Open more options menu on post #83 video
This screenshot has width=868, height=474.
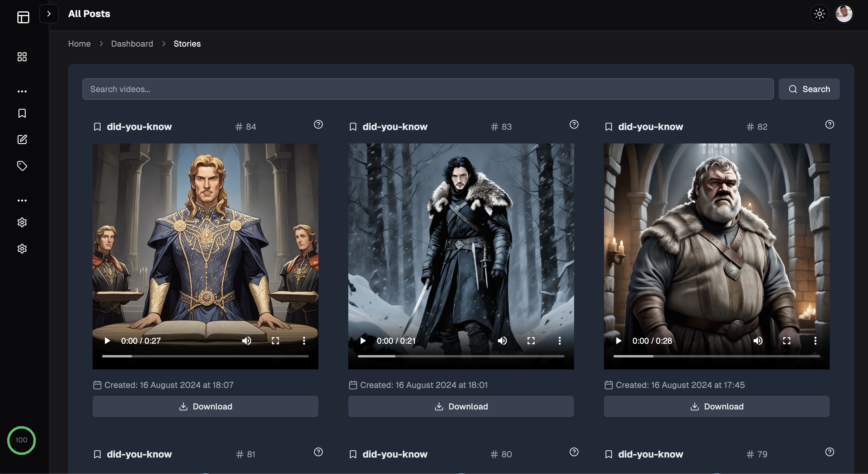[560, 341]
